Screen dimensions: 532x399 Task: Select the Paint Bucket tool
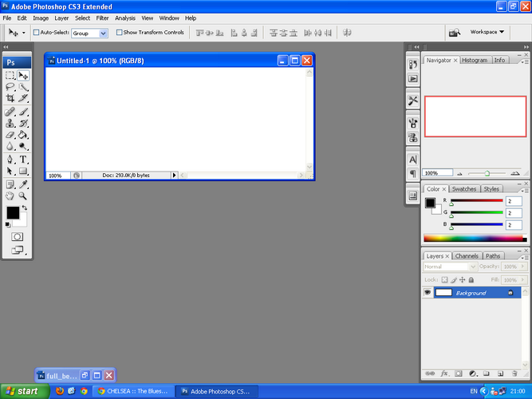(23, 135)
